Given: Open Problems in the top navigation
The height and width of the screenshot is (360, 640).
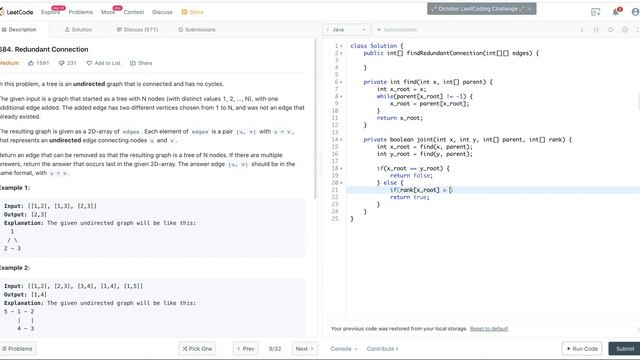Looking at the screenshot, I should pos(80,12).
